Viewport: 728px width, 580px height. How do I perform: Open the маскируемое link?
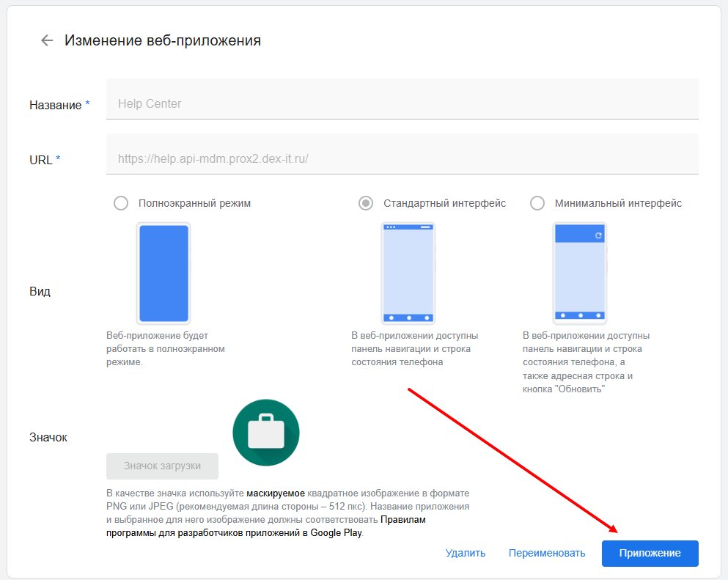(276, 493)
